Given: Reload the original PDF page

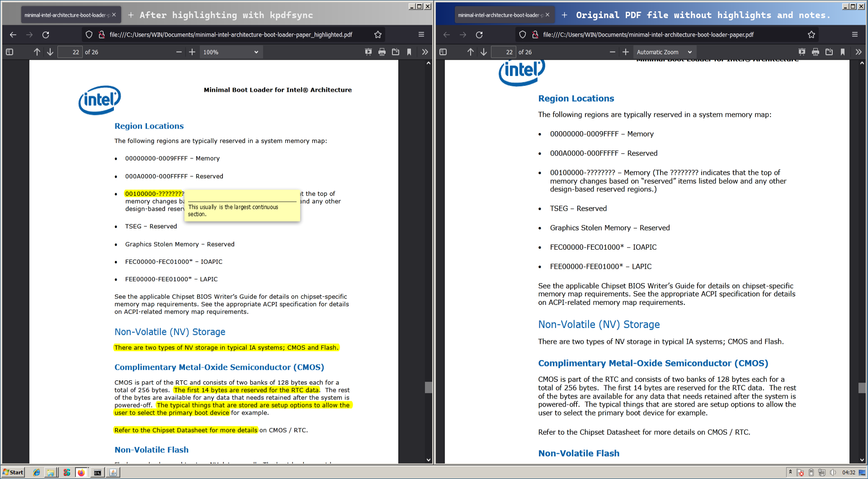Looking at the screenshot, I should point(479,34).
